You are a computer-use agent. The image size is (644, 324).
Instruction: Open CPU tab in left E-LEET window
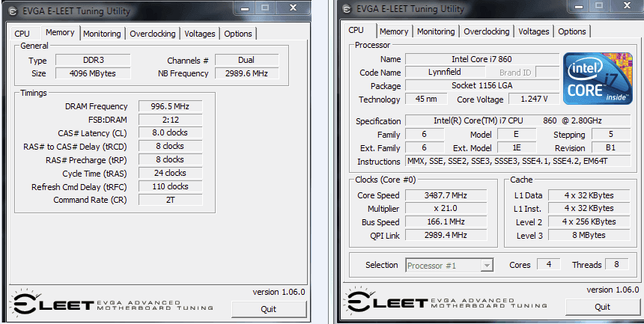click(22, 34)
